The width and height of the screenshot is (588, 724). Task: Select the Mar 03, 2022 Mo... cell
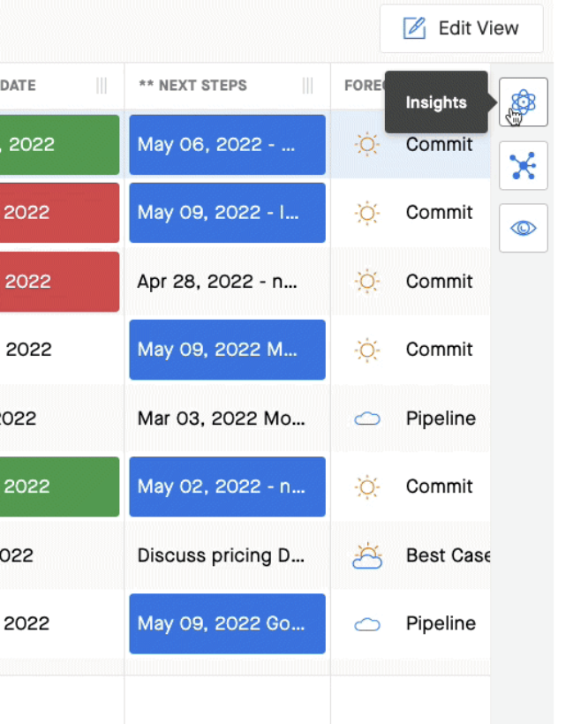(x=227, y=419)
